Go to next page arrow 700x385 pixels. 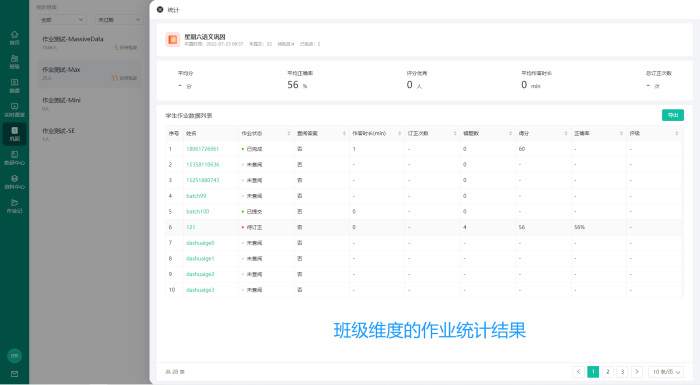point(637,372)
